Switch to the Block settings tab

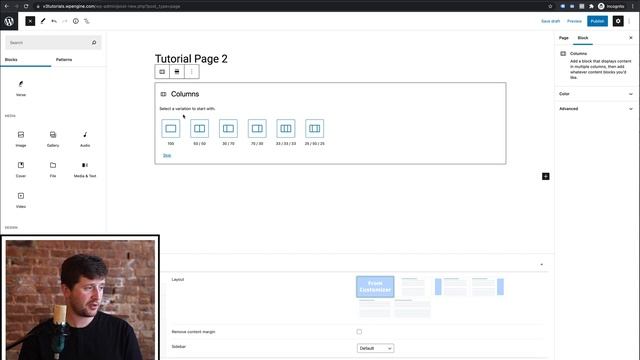(x=583, y=38)
